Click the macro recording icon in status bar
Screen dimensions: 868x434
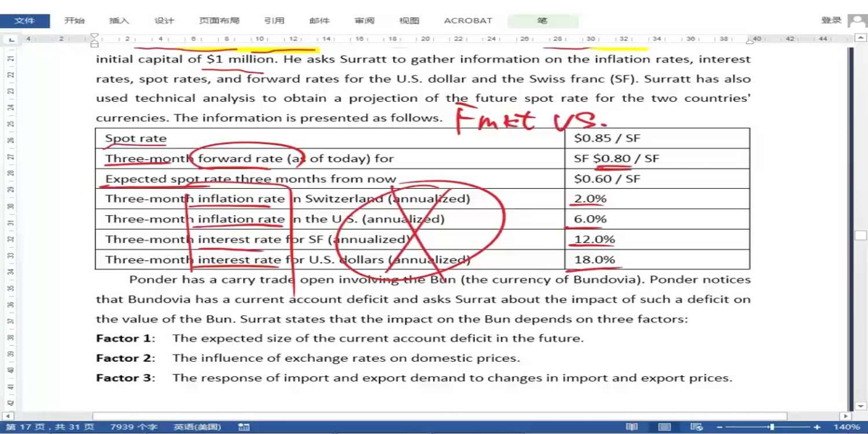click(x=244, y=427)
